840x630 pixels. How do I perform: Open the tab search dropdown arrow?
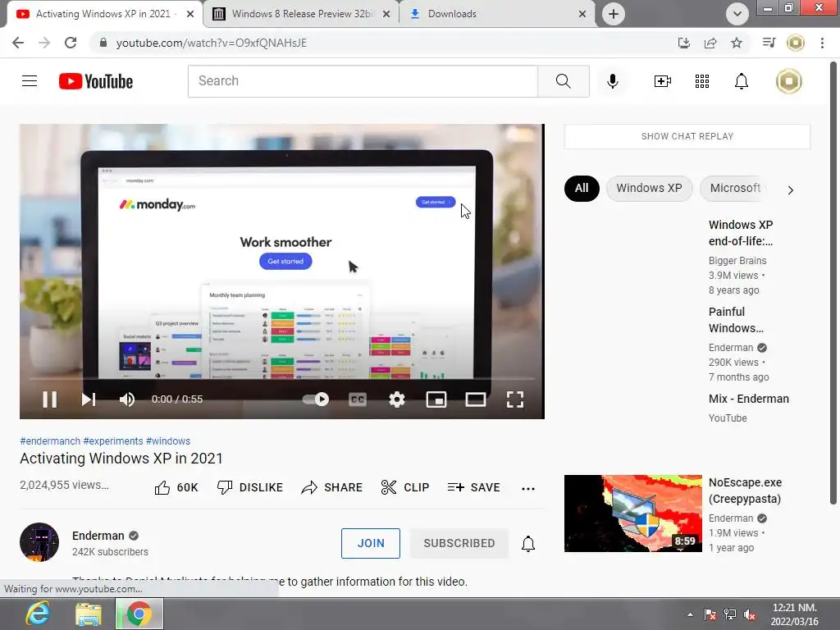coord(737,14)
